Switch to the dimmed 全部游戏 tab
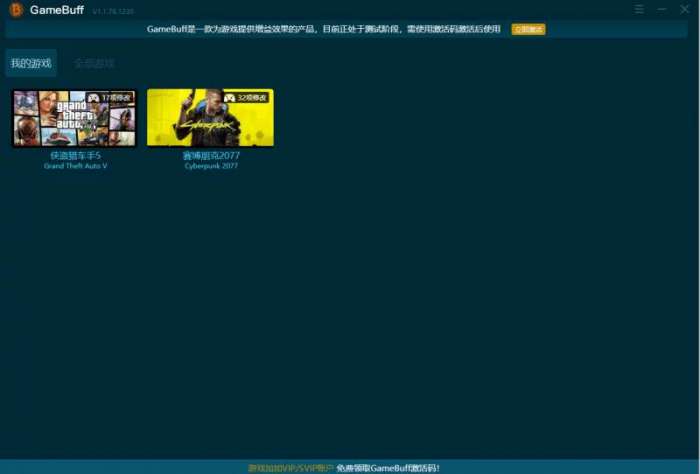This screenshot has width=700, height=474. (x=94, y=63)
